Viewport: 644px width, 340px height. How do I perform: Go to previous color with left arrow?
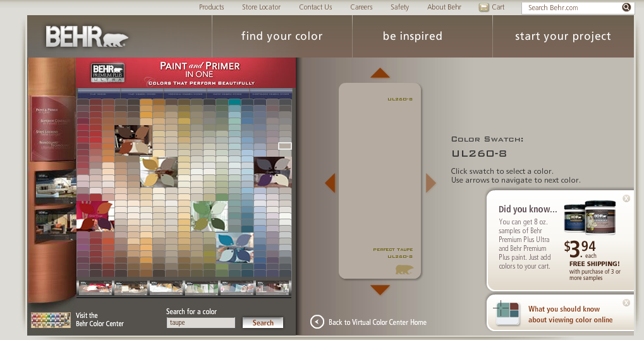tap(330, 183)
